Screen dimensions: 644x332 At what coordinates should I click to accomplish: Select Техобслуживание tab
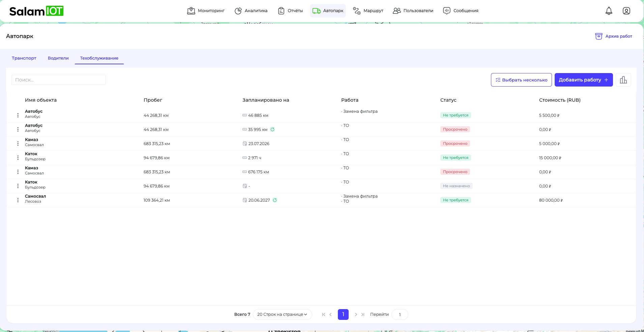pyautogui.click(x=99, y=58)
